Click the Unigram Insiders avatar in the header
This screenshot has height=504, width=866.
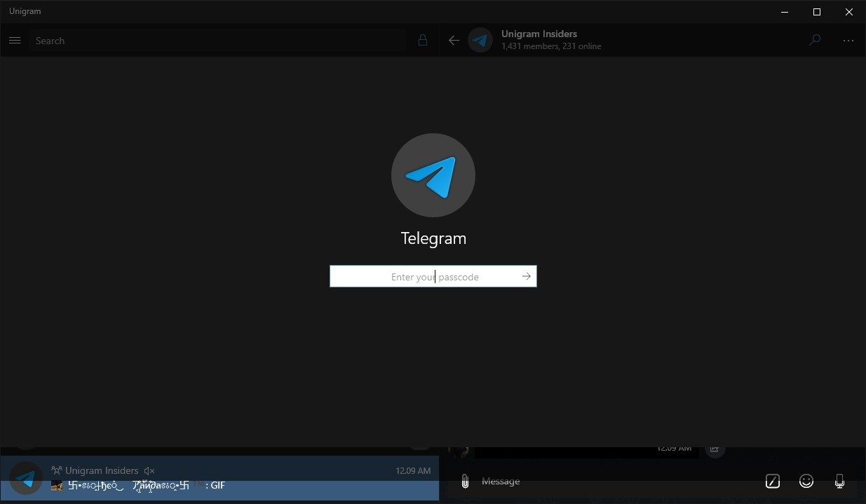(x=480, y=40)
